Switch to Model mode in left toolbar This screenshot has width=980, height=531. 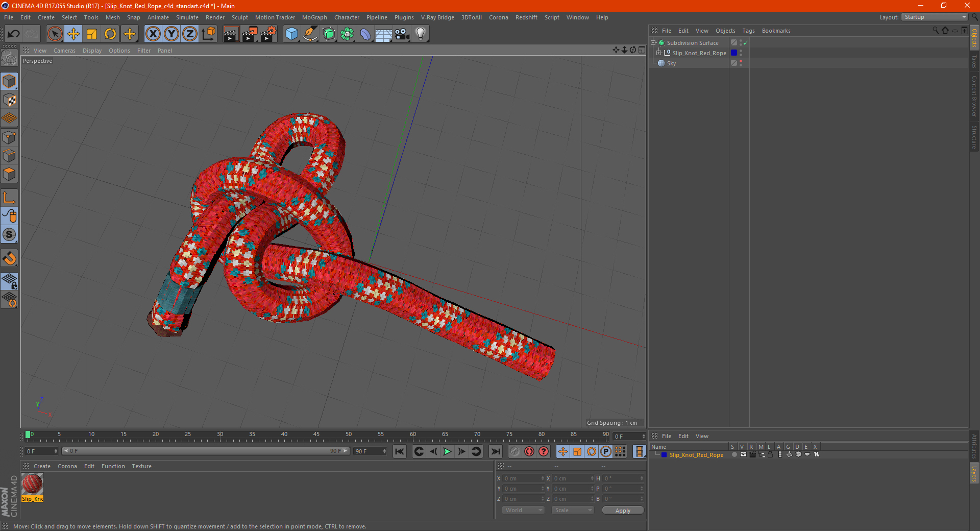[10, 82]
